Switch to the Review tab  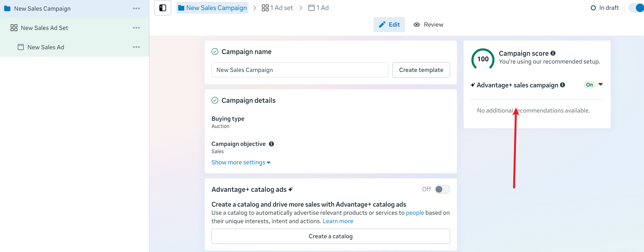click(x=428, y=25)
